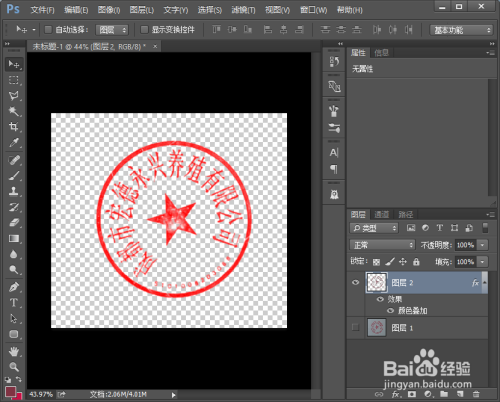Select the Eraser tool
The width and height of the screenshot is (500, 402).
click(x=14, y=222)
